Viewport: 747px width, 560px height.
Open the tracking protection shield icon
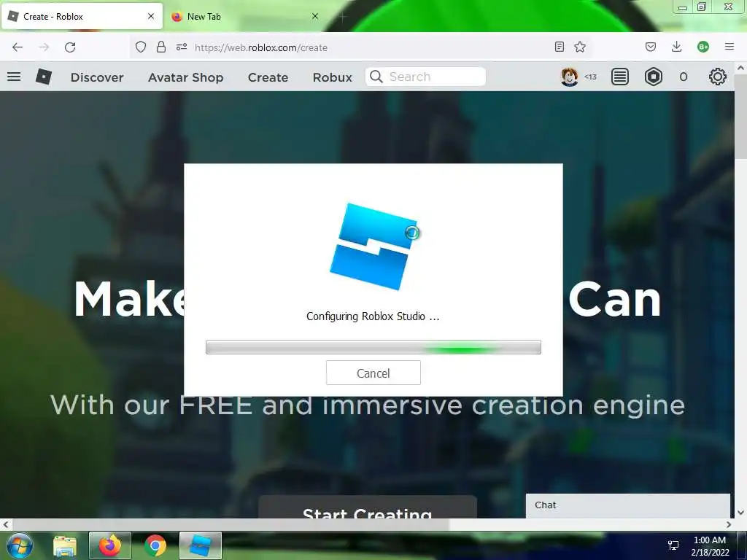click(x=141, y=47)
